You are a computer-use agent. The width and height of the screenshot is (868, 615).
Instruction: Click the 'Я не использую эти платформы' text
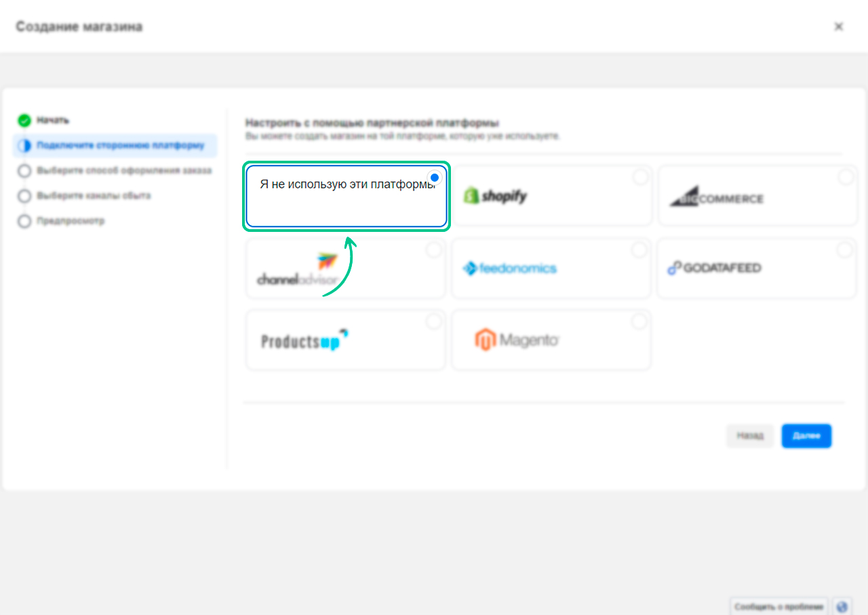[347, 184]
